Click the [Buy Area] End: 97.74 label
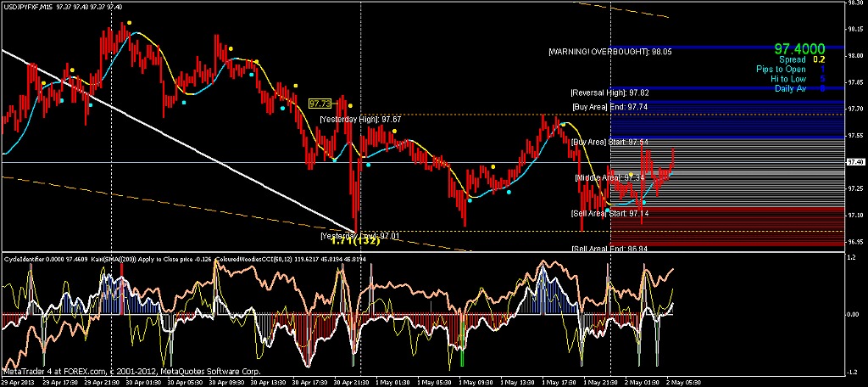 tap(610, 106)
